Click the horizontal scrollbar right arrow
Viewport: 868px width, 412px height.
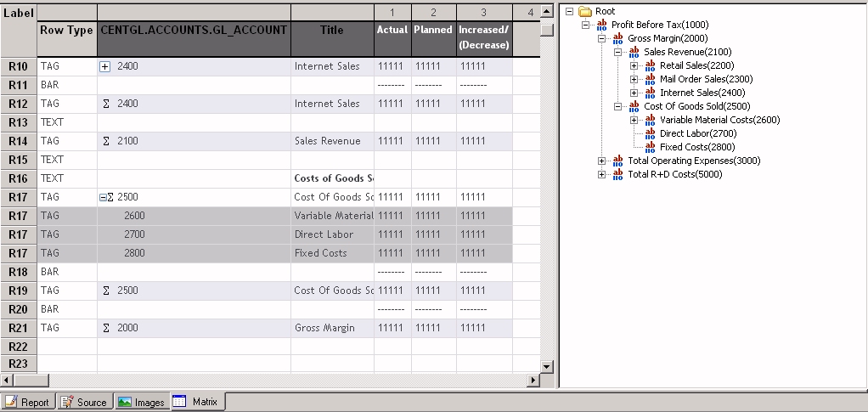click(x=533, y=381)
